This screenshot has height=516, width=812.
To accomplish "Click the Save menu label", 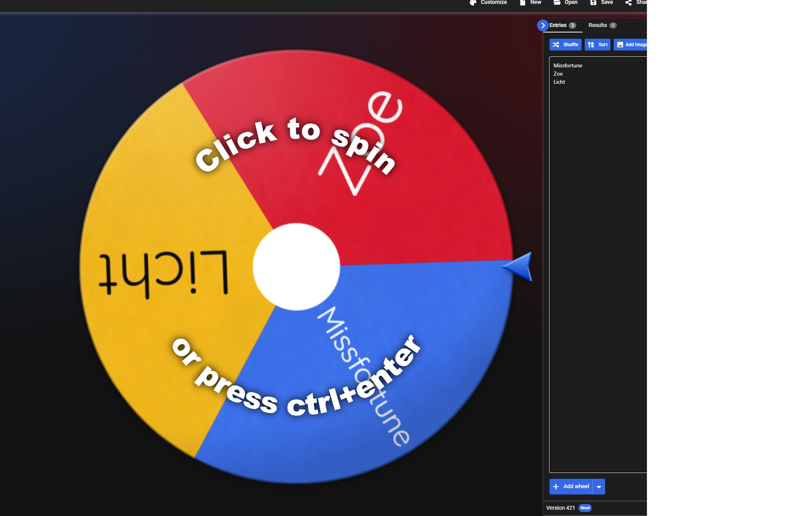I will pos(607,2).
